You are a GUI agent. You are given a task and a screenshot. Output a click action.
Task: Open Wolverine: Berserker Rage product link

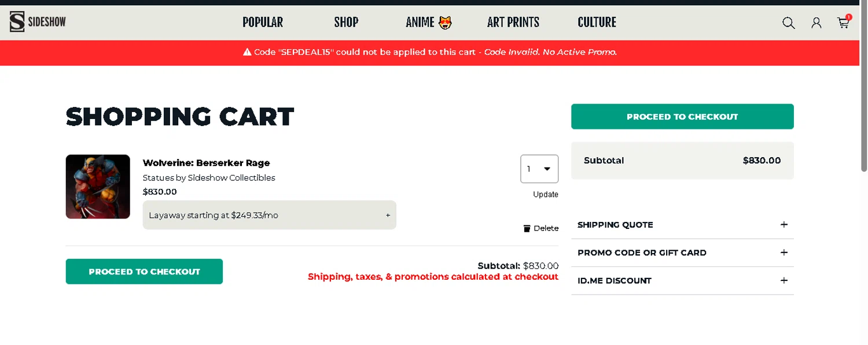[206, 163]
